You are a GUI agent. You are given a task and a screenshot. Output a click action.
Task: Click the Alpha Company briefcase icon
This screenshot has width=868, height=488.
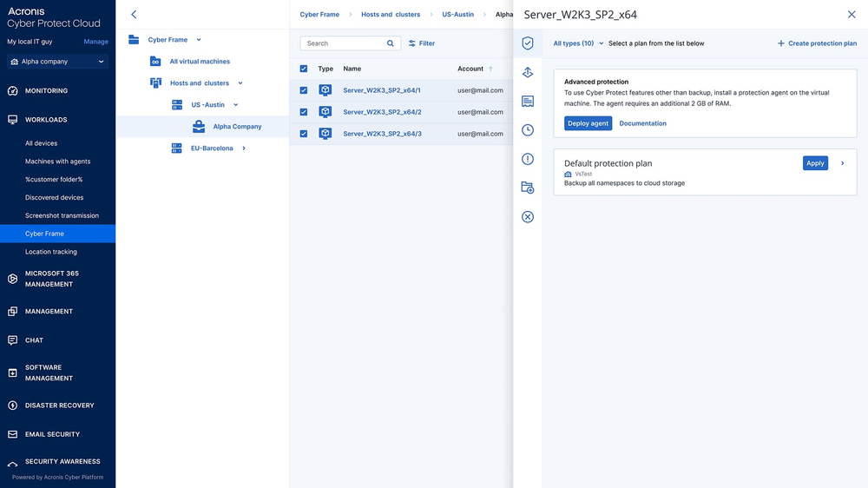199,126
